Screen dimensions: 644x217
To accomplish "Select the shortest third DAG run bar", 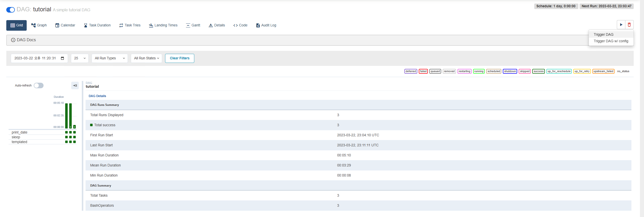I will [74, 127].
